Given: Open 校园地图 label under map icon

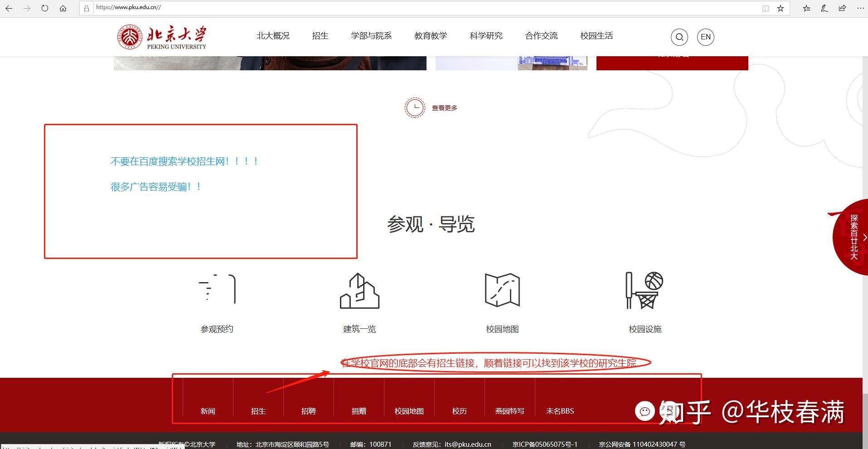Looking at the screenshot, I should [502, 329].
